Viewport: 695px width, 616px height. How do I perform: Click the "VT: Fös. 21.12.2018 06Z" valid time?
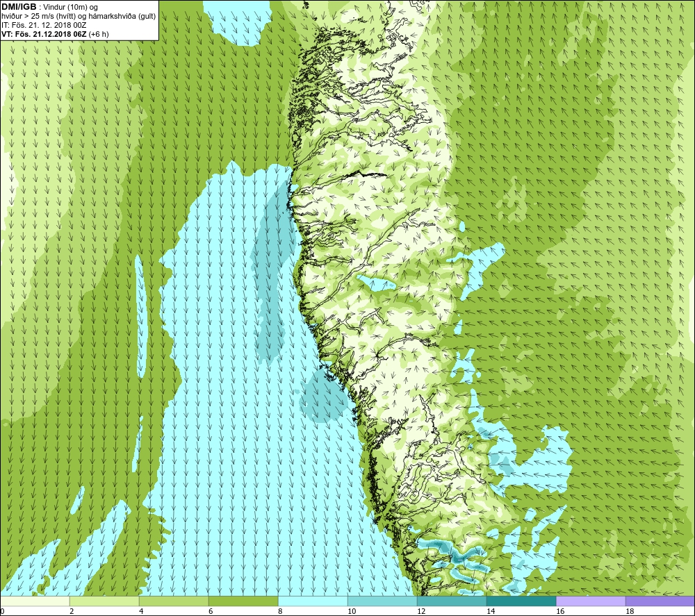pos(44,34)
